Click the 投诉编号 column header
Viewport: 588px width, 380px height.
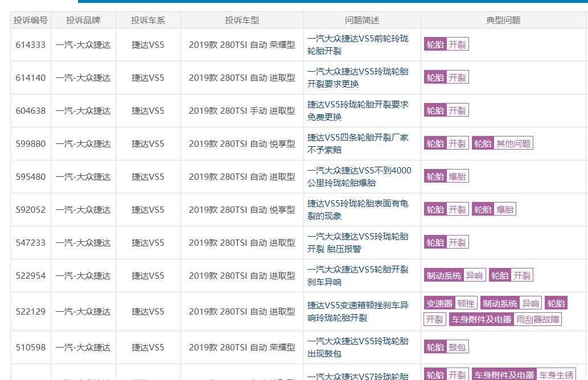coord(30,19)
